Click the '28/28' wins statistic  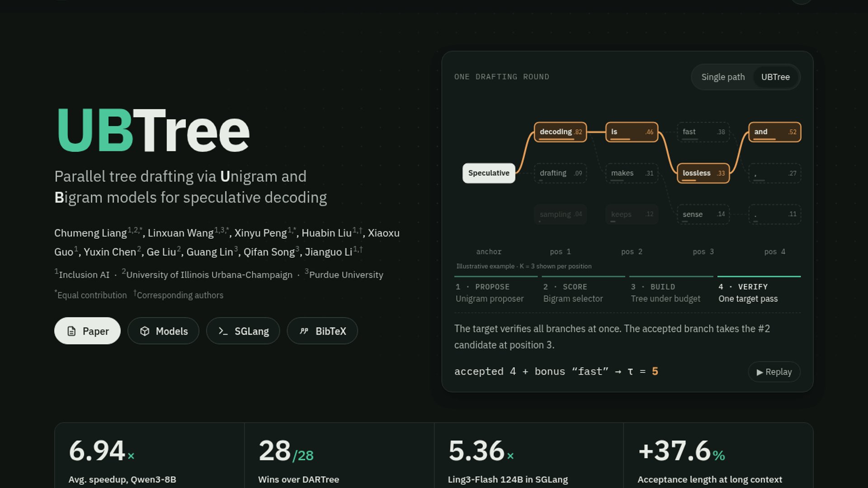coord(286,451)
